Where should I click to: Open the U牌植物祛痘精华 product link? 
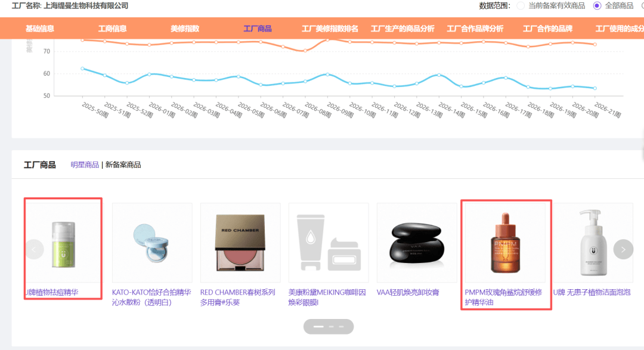click(52, 293)
